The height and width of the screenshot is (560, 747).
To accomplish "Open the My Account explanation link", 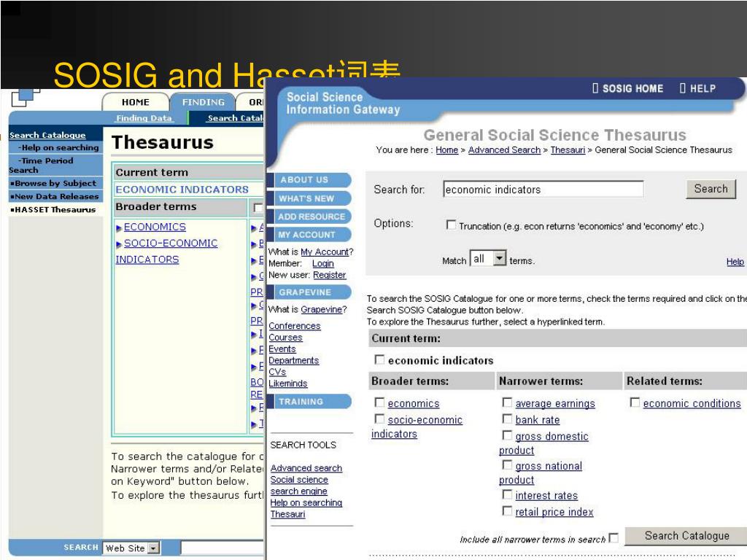I will 325,252.
